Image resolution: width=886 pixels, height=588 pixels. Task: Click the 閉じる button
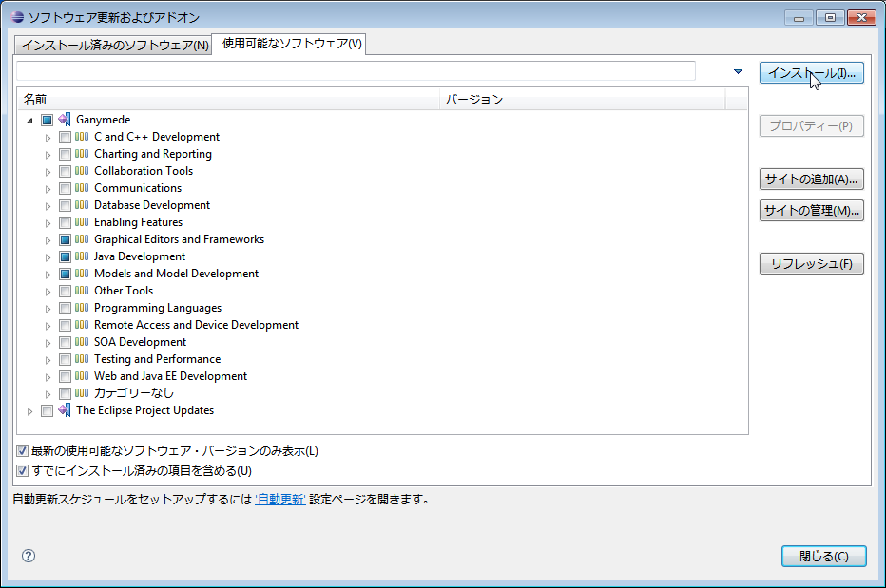click(824, 557)
